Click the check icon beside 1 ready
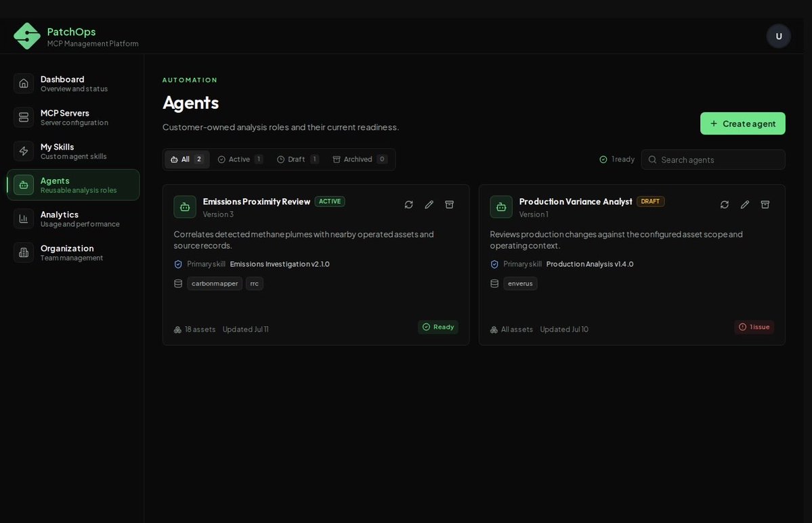Screen dimensions: 812x523 [x=603, y=159]
